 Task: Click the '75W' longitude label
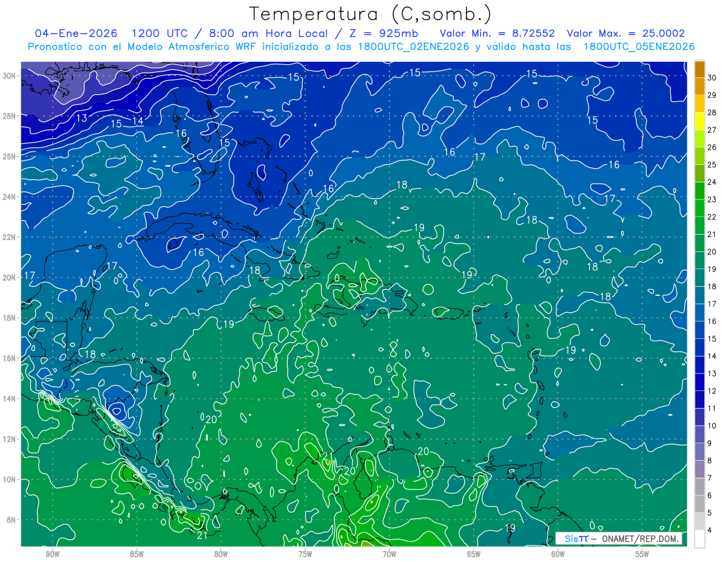[x=305, y=555]
